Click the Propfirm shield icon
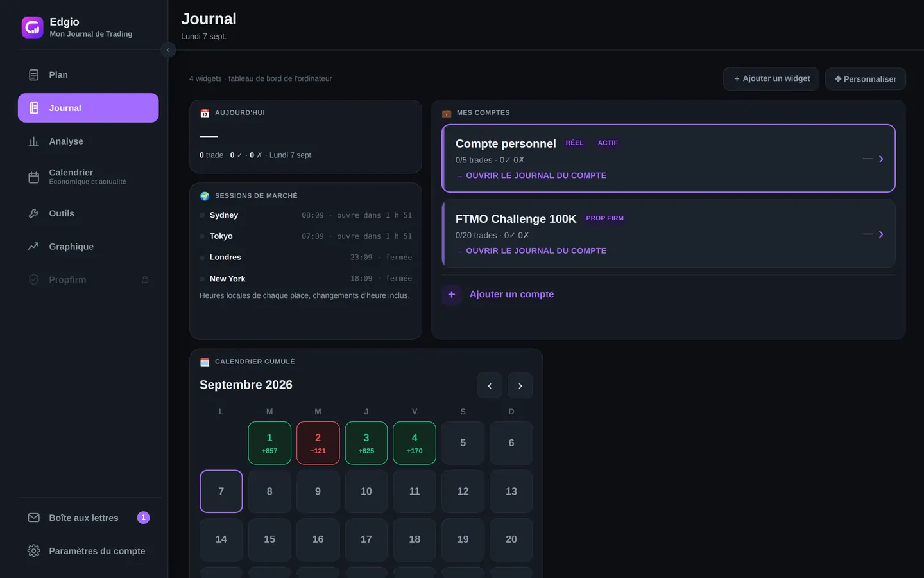Screen dimensions: 924x578 34,279
